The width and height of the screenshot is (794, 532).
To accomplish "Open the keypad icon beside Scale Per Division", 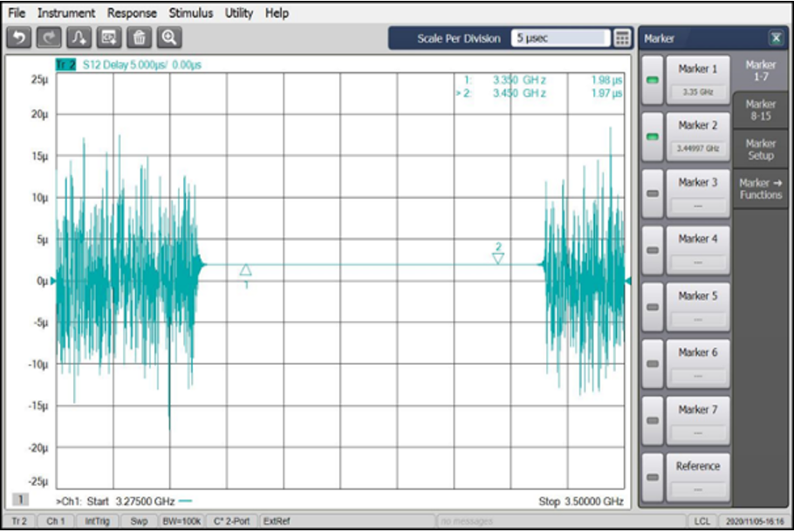I will pyautogui.click(x=622, y=38).
